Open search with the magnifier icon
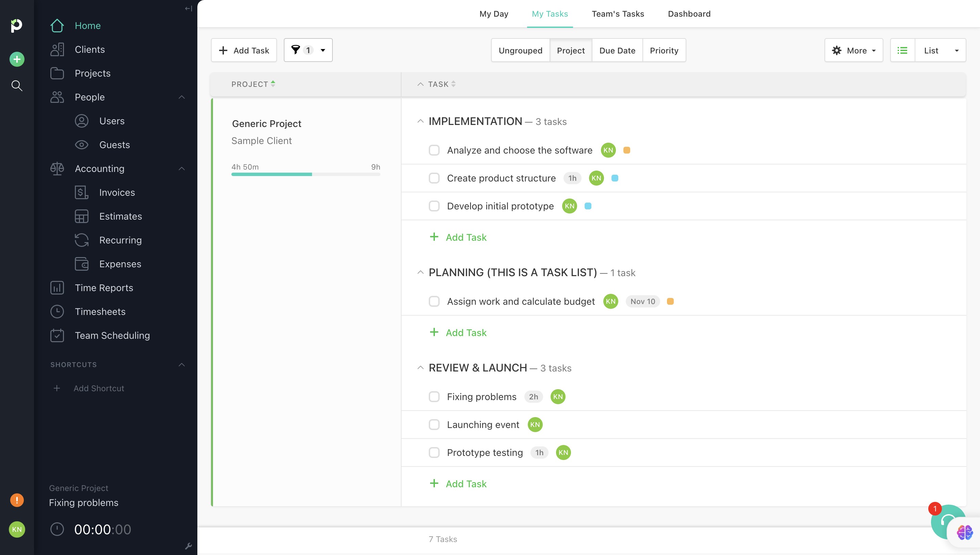 pyautogui.click(x=17, y=85)
